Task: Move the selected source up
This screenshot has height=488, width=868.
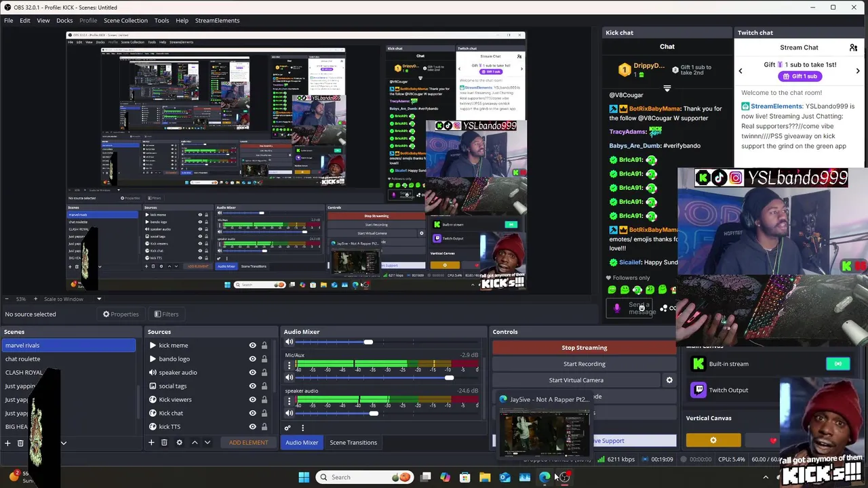Action: 195,443
